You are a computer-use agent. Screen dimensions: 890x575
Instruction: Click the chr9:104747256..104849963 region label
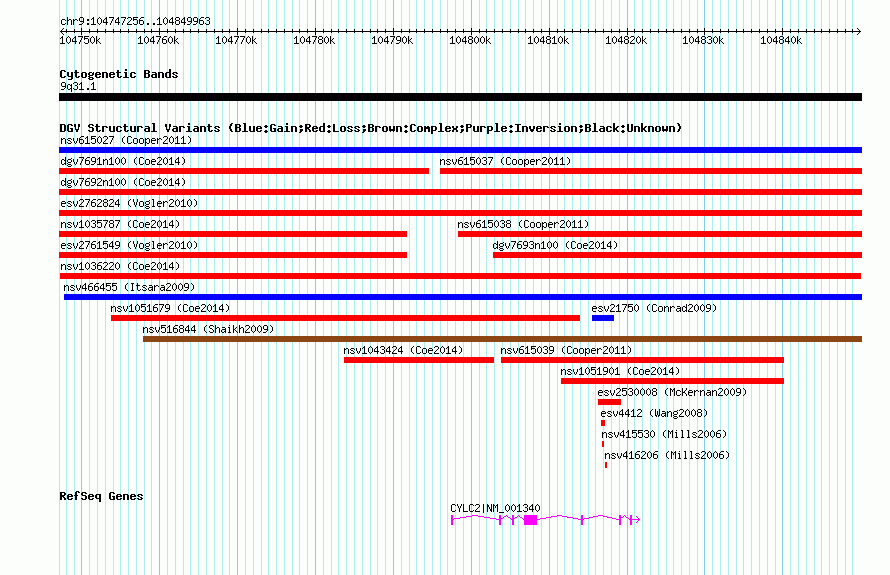pyautogui.click(x=135, y=21)
